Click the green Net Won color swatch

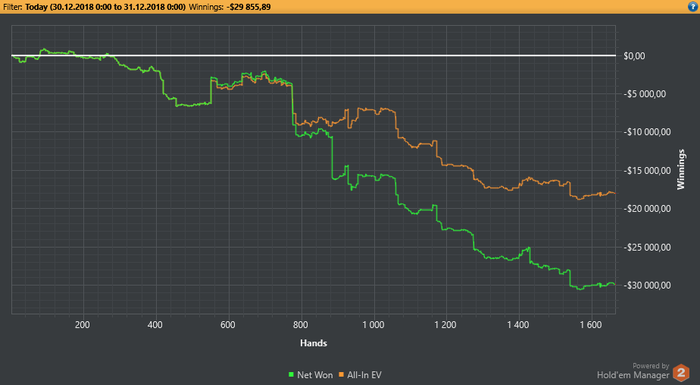tap(291, 375)
